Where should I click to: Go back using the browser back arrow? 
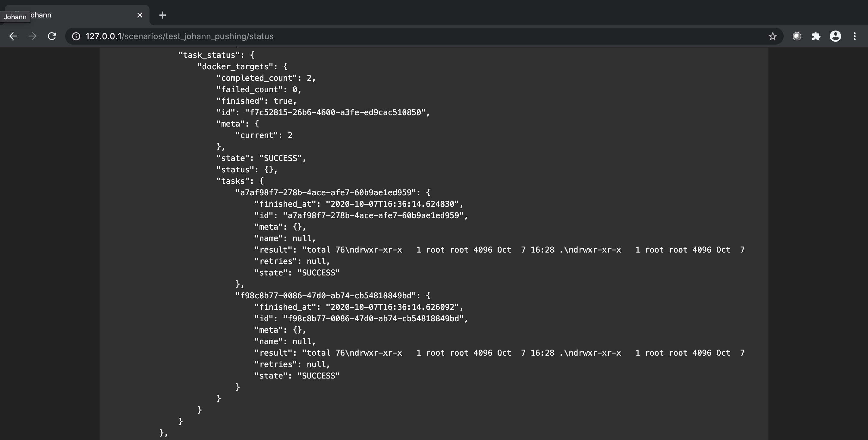(x=13, y=36)
